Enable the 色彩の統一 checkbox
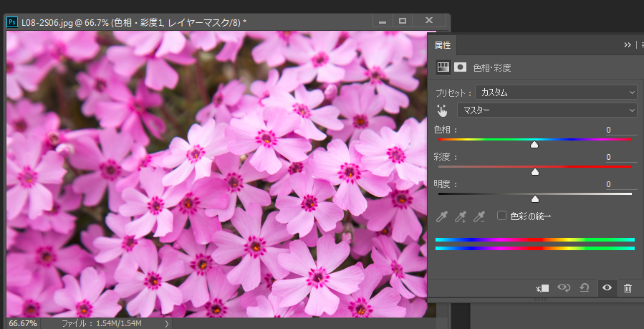 tap(501, 216)
